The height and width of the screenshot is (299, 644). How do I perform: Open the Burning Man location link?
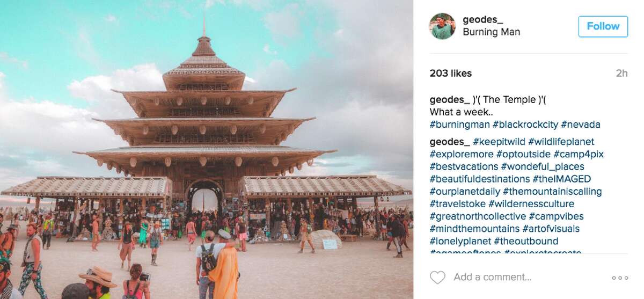pyautogui.click(x=491, y=32)
